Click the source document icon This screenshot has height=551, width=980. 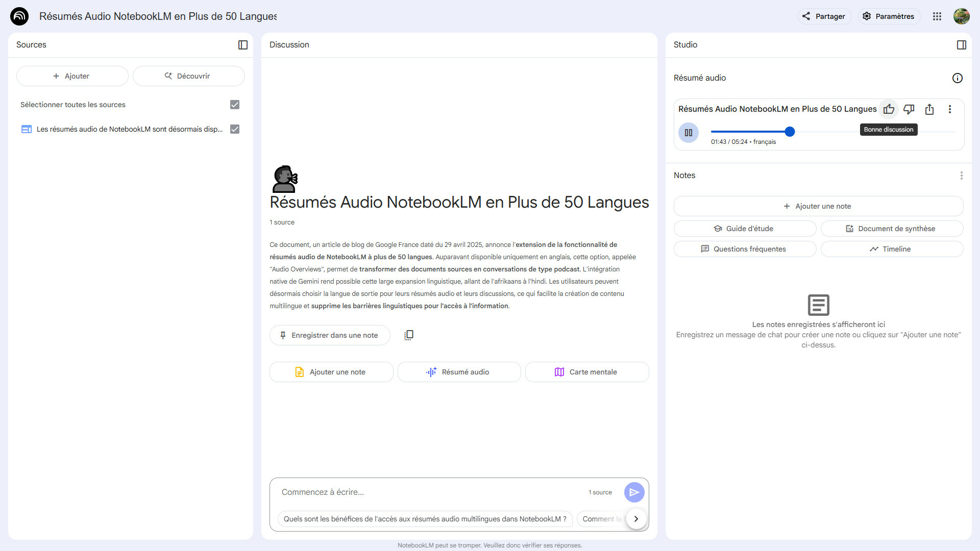click(27, 129)
